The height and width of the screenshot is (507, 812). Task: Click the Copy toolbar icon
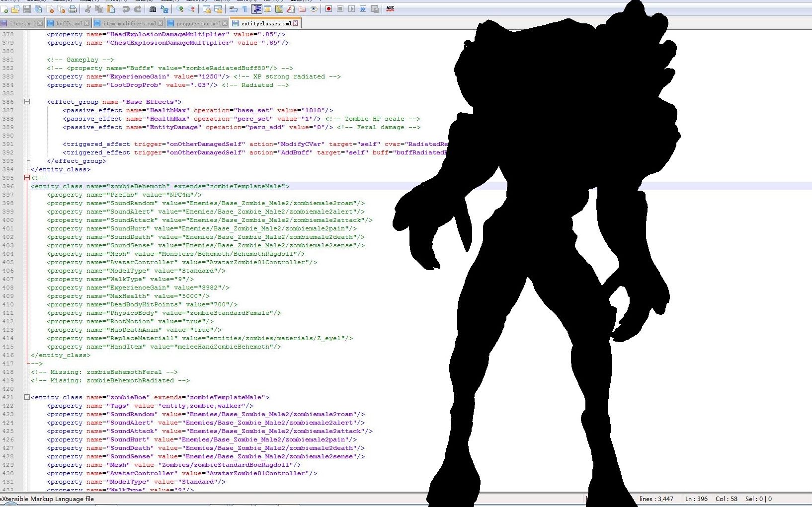pyautogui.click(x=99, y=9)
